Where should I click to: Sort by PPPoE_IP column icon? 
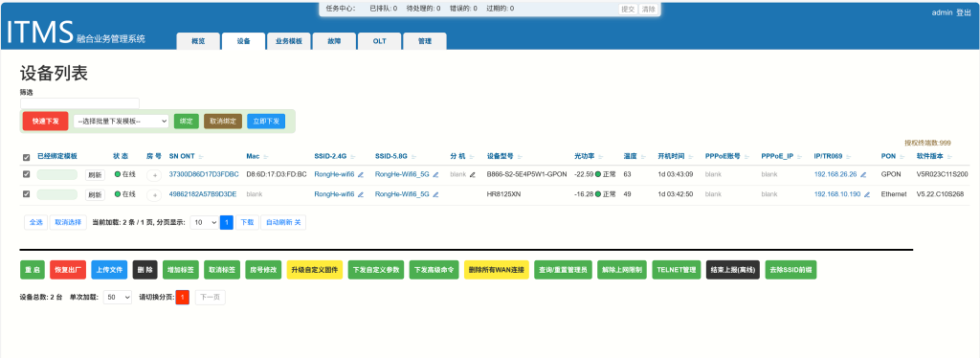(799, 156)
